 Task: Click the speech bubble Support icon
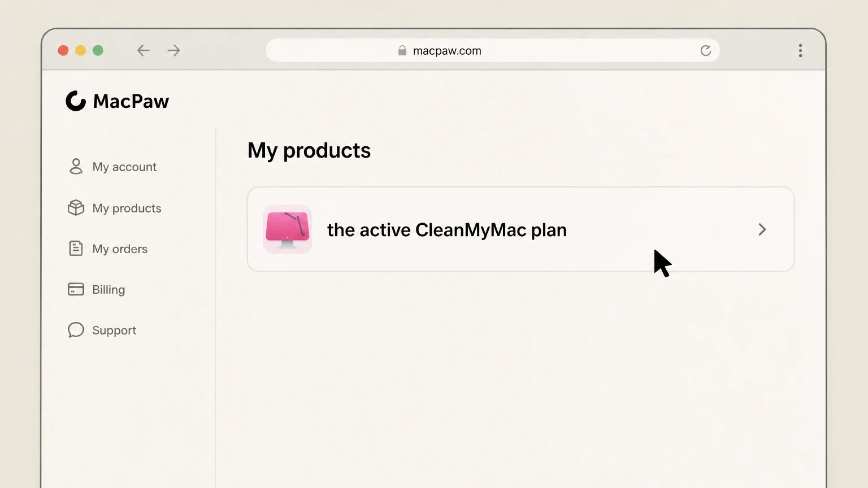76,330
